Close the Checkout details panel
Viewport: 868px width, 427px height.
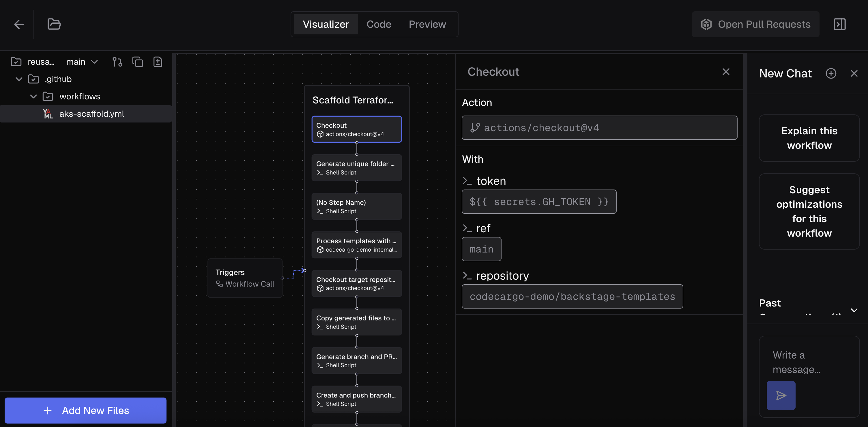(726, 72)
